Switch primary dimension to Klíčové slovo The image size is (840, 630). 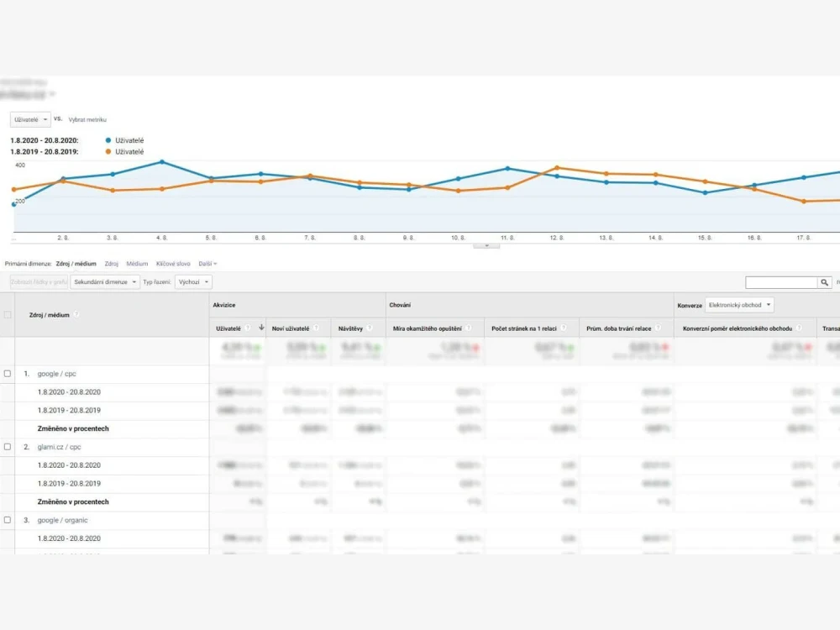click(x=173, y=264)
